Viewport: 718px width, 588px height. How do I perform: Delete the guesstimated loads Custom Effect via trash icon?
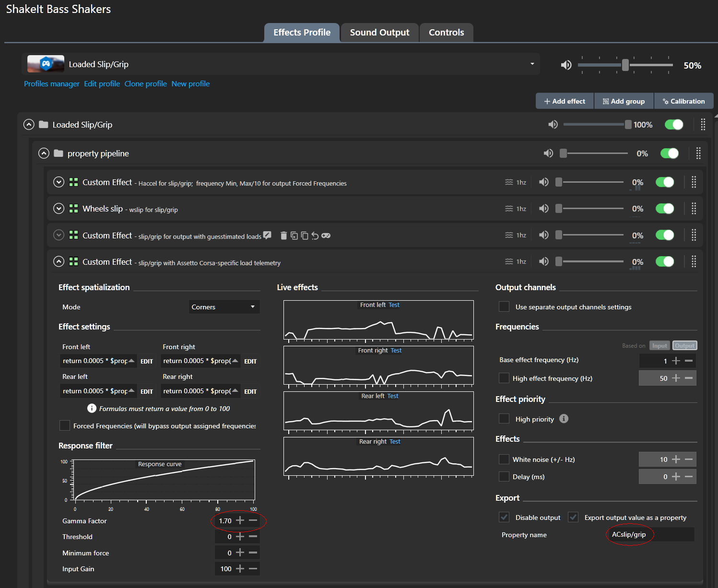pos(283,235)
